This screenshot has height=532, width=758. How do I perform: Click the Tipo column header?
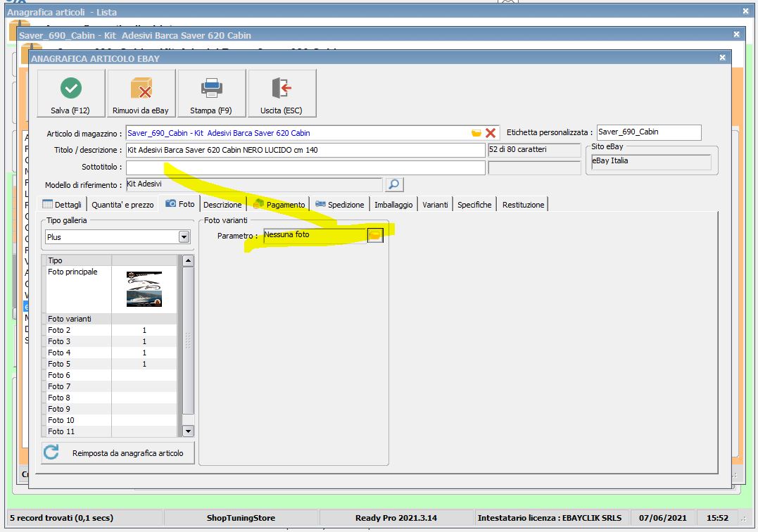pos(79,260)
